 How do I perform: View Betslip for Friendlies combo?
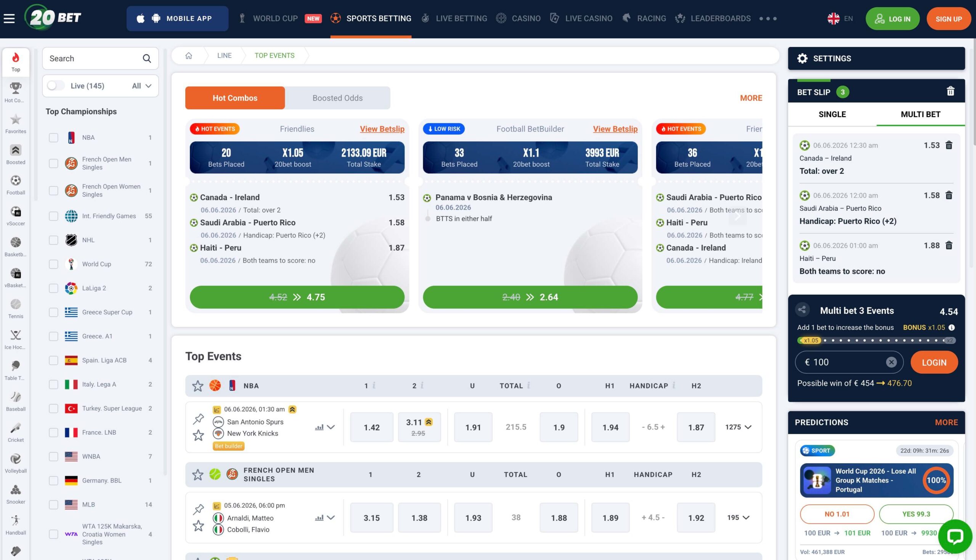[382, 129]
